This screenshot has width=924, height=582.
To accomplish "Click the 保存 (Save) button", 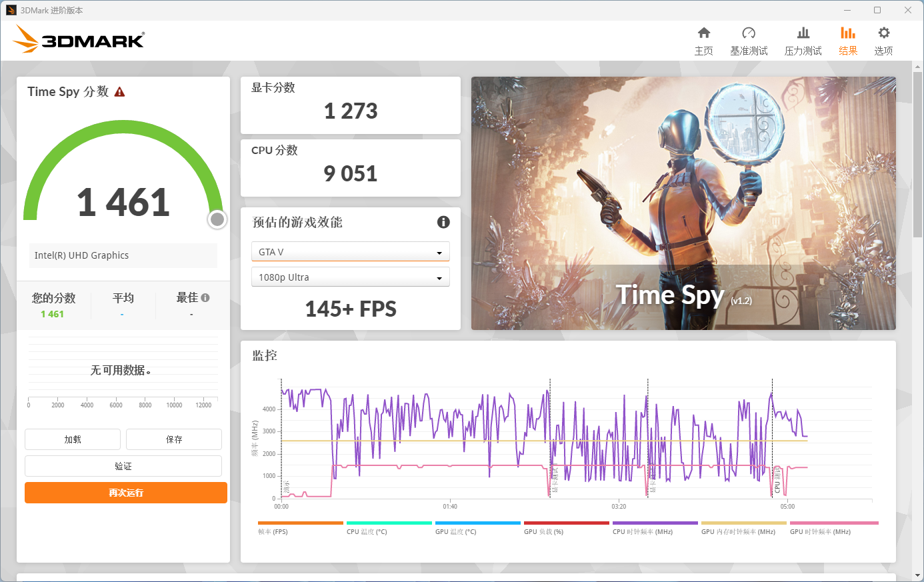I will coord(174,439).
